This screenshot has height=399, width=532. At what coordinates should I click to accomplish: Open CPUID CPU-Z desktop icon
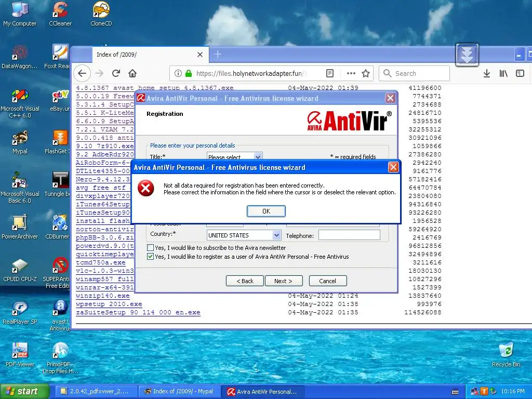[20, 270]
